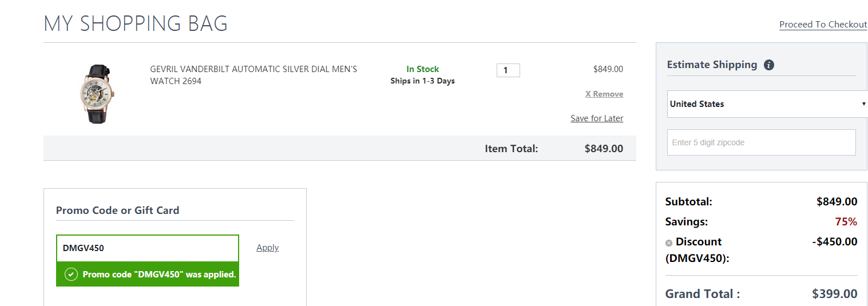
Task: Click the zipcode input field
Action: [761, 142]
